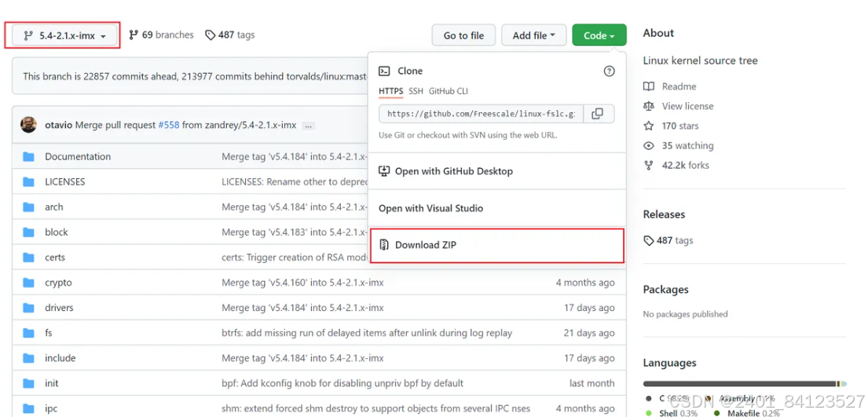The image size is (868, 417).
Task: Open the ipc folder link
Action: (51, 408)
